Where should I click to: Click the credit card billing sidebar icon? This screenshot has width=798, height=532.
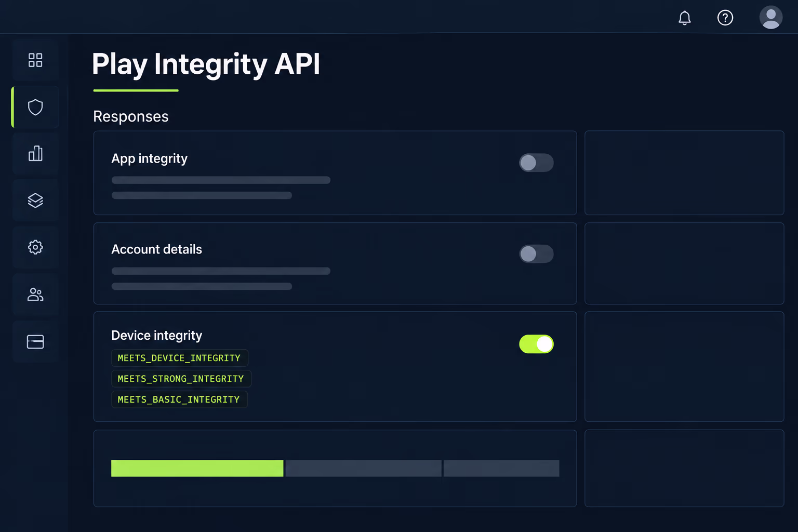coord(35,341)
